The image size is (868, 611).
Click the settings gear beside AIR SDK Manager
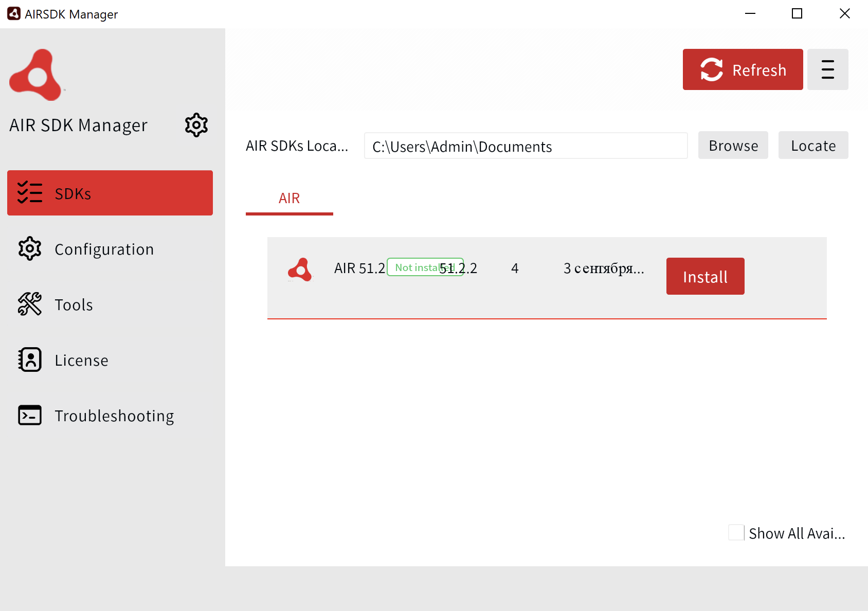pyautogui.click(x=196, y=124)
